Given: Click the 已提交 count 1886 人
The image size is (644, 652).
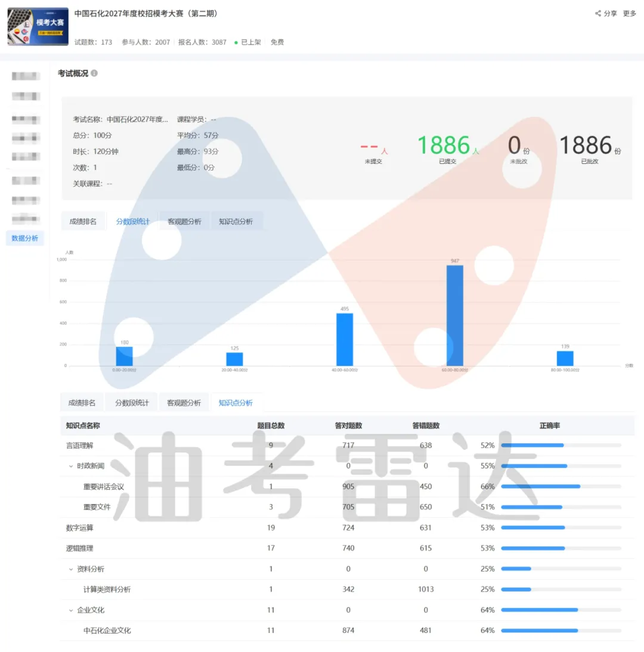Looking at the screenshot, I should coord(448,145).
